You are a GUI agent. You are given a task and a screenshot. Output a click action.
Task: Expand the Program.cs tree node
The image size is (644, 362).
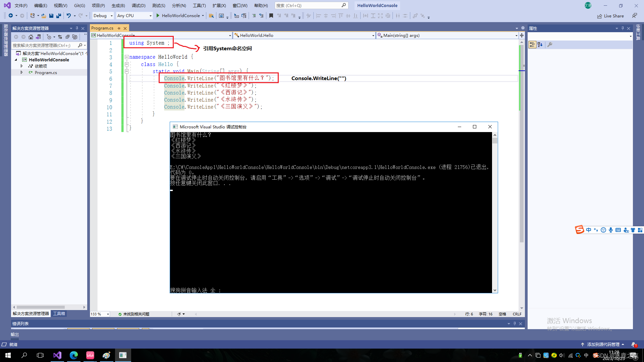pos(22,72)
